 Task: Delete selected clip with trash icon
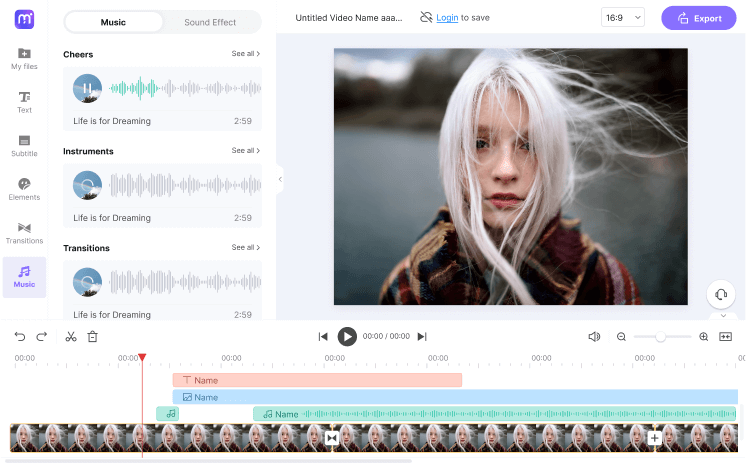93,337
